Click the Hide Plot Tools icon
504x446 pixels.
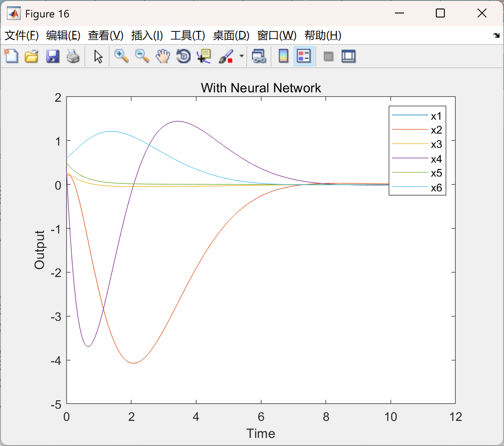tap(328, 57)
